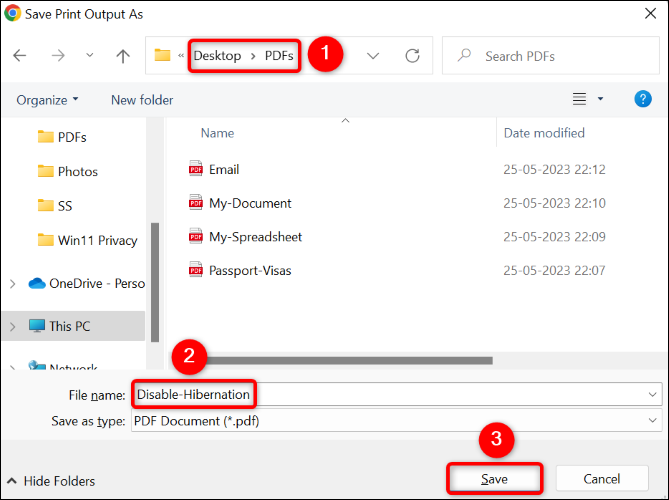669x500 pixels.
Task: Select OneDrive - Personal in sidebar
Action: pyautogui.click(x=87, y=284)
